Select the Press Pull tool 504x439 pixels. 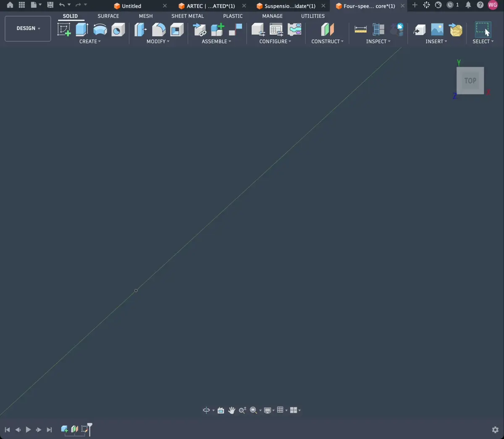click(x=140, y=30)
